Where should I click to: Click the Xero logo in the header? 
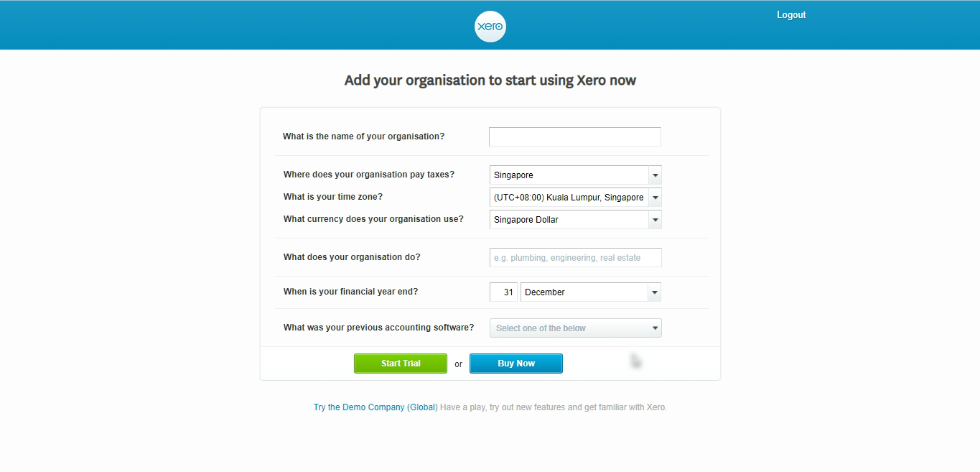click(490, 27)
